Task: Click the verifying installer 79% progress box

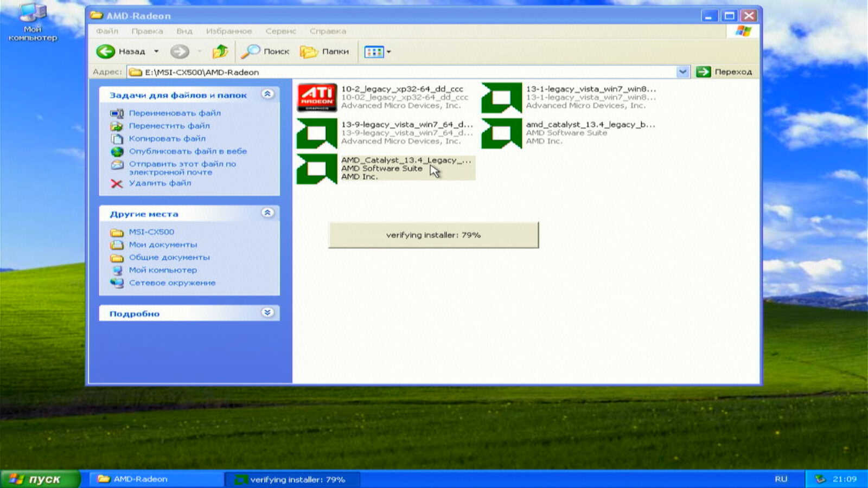Action: pyautogui.click(x=433, y=235)
